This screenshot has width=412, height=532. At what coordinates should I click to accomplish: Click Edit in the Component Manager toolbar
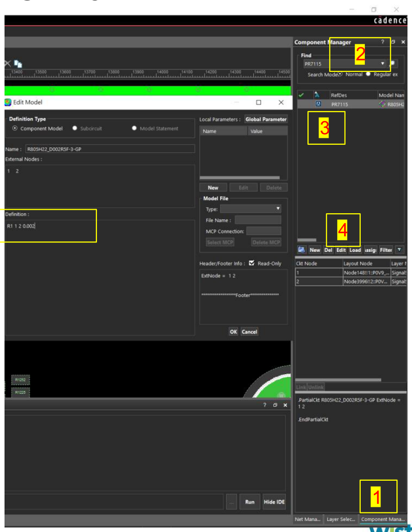(x=341, y=250)
